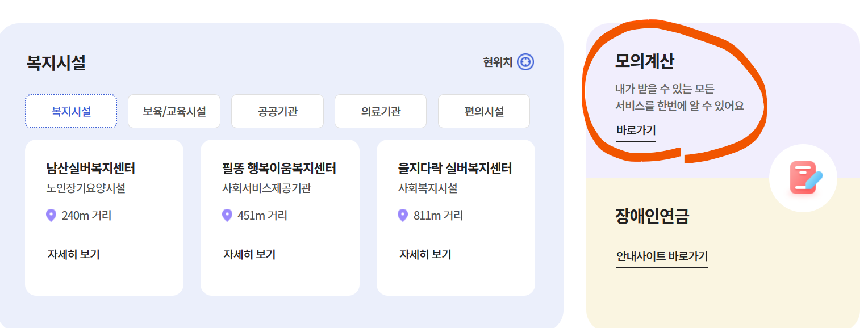
Task: Open the 모의계산 calculator section icon
Action: tap(803, 178)
